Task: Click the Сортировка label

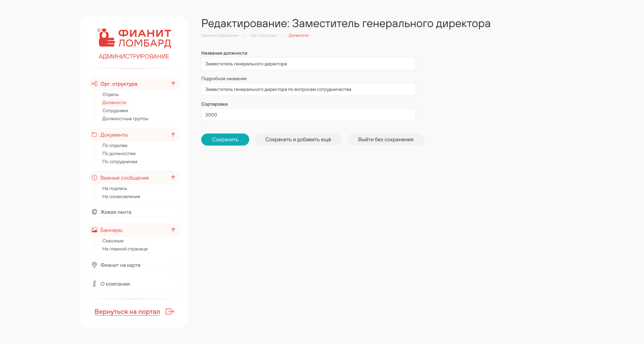Action: (214, 104)
